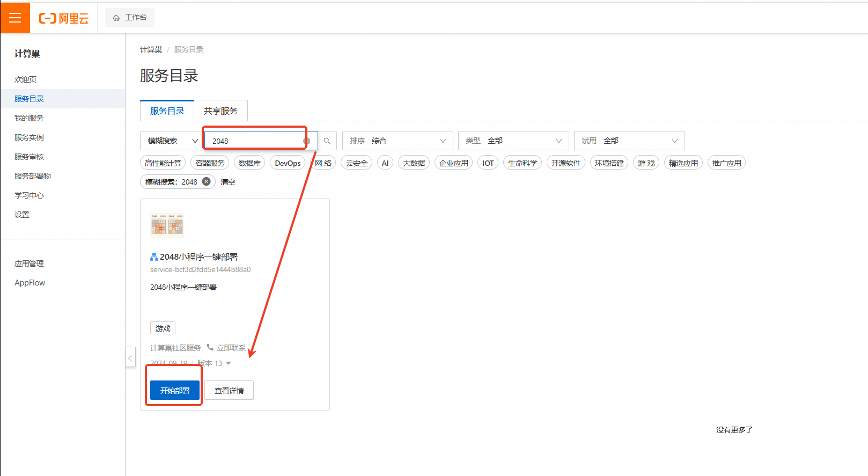The height and width of the screenshot is (476, 868).
Task: Clear the 2048 search input text
Action: (x=306, y=141)
